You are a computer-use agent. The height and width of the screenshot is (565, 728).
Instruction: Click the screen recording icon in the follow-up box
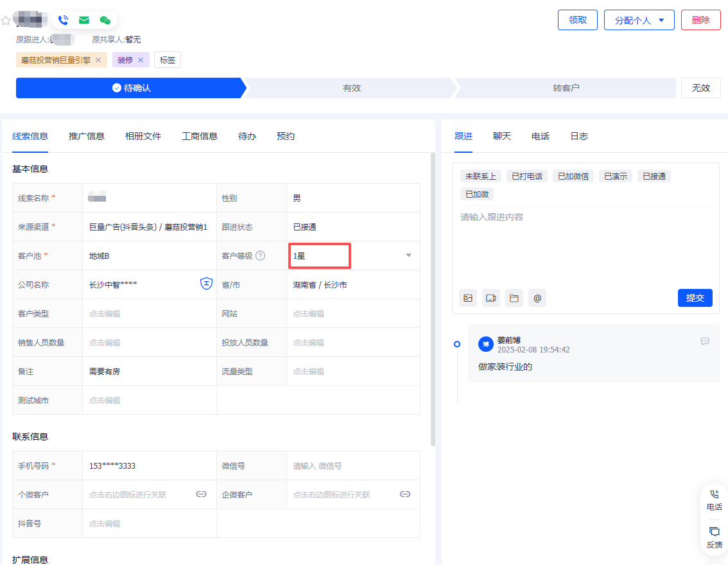click(x=490, y=297)
